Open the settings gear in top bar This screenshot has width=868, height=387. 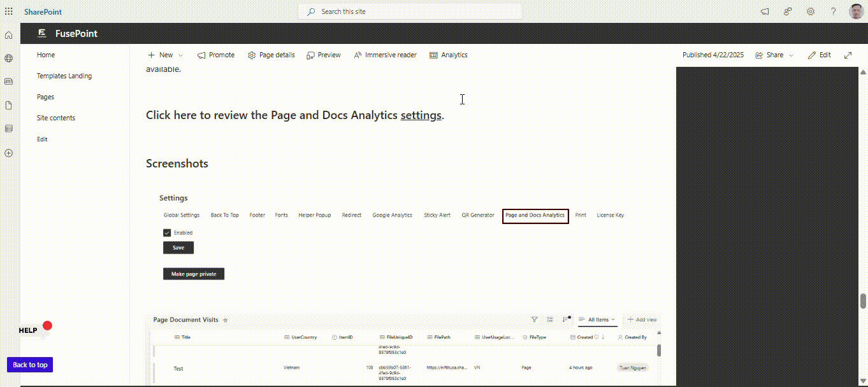point(811,11)
